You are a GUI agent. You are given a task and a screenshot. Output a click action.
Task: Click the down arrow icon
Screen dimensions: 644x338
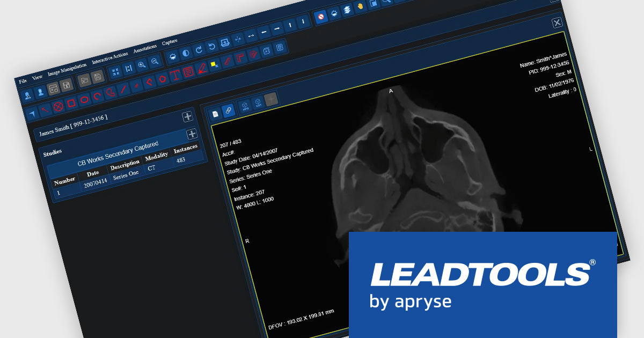tap(303, 21)
